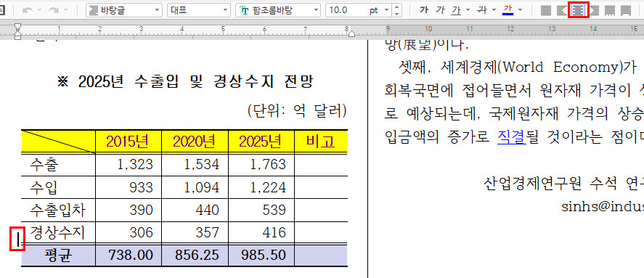The width and height of the screenshot is (644, 278).
Task: Toggle underline formatting button
Action: point(455,10)
